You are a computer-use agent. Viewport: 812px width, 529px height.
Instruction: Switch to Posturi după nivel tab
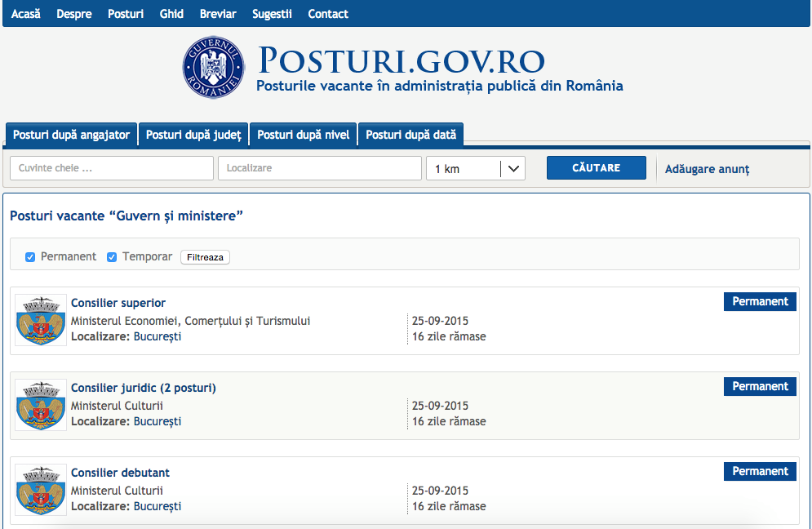[304, 136]
